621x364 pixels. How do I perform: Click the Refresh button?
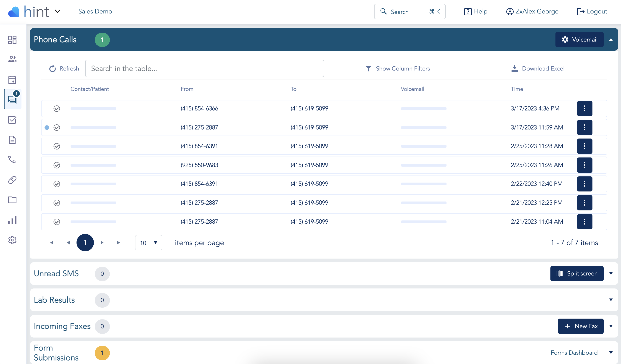pyautogui.click(x=64, y=68)
